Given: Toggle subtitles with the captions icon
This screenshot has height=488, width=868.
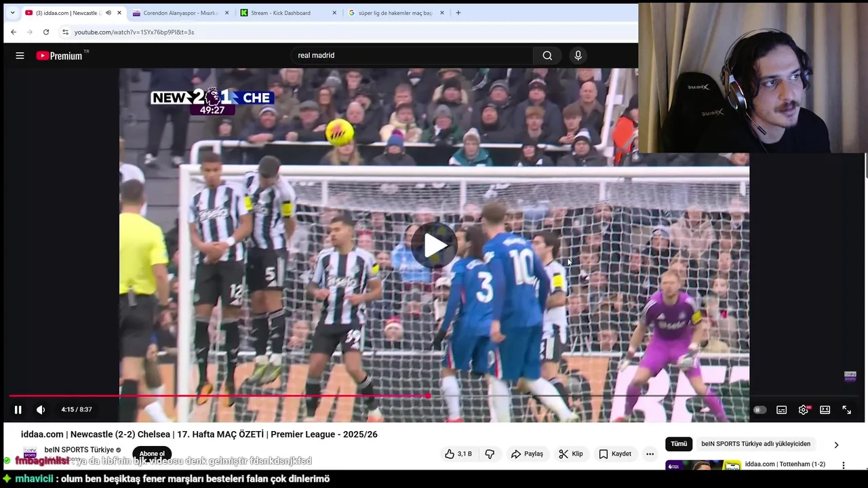Looking at the screenshot, I should 781,409.
